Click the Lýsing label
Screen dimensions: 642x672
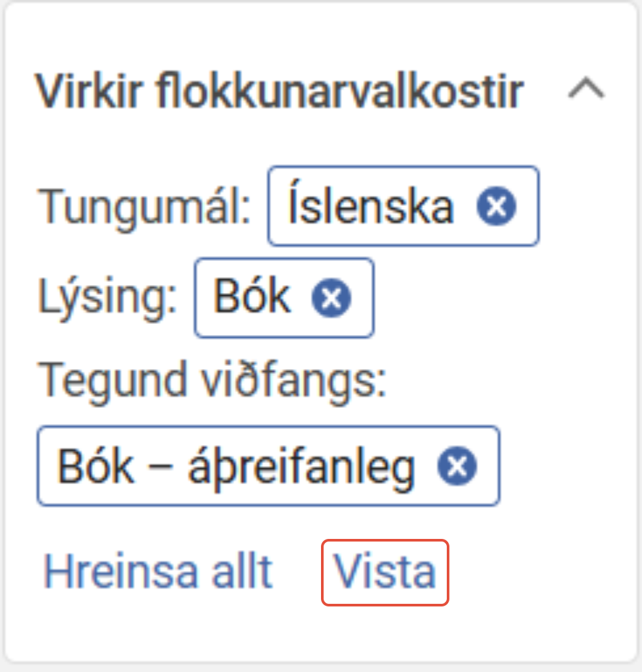point(107,298)
